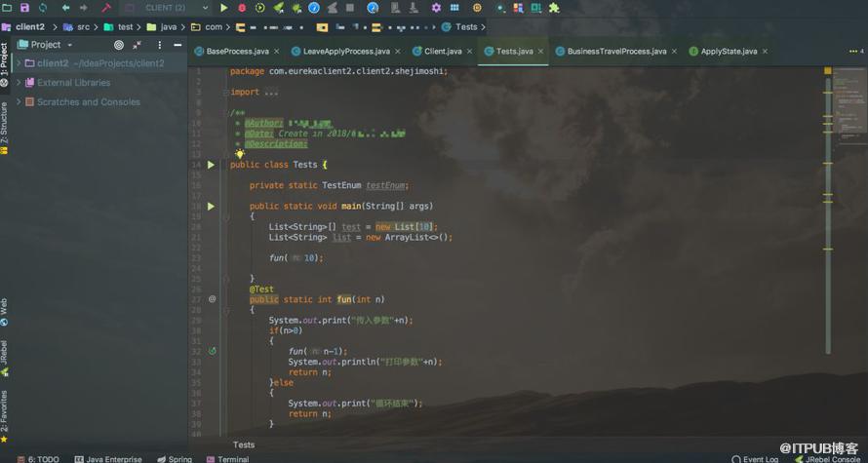Open settings with the purple gear icon
The width and height of the screenshot is (868, 463).
(436, 8)
